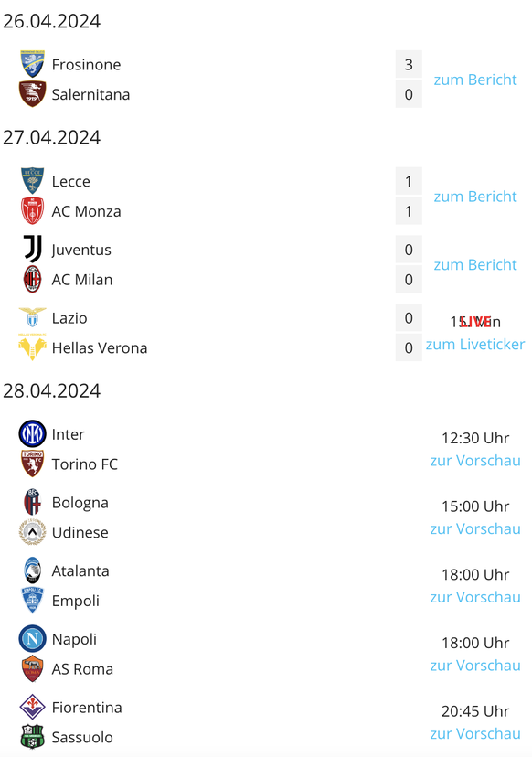
Task: Select the Napoli N logo
Action: coord(32,639)
